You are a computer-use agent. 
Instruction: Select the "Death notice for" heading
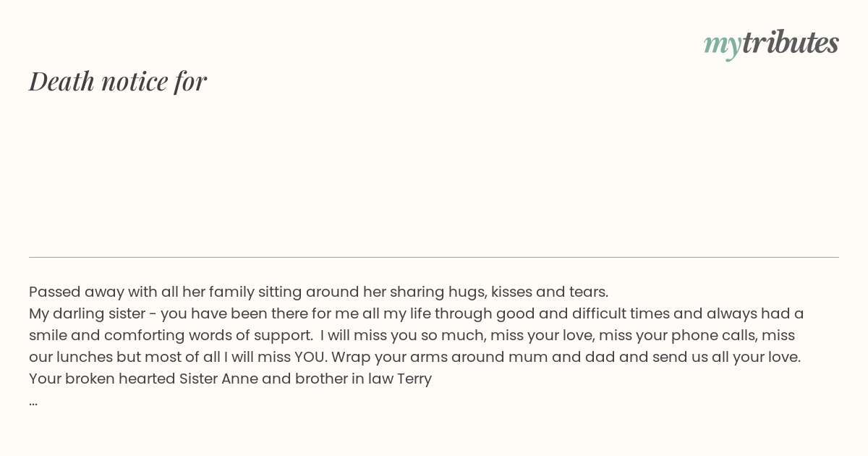118,81
